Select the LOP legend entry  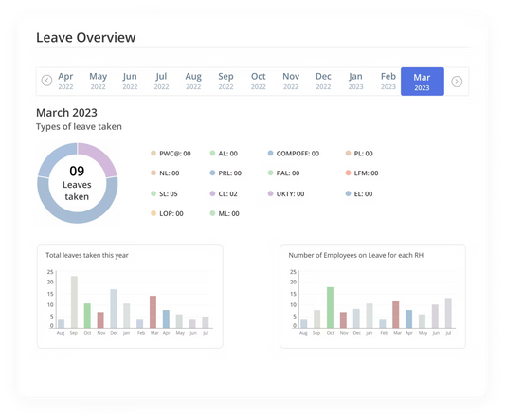tap(167, 213)
